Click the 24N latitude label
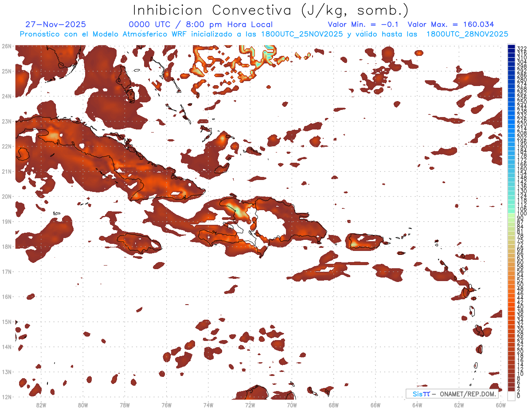The height and width of the screenshot is (411, 532). click(6, 96)
